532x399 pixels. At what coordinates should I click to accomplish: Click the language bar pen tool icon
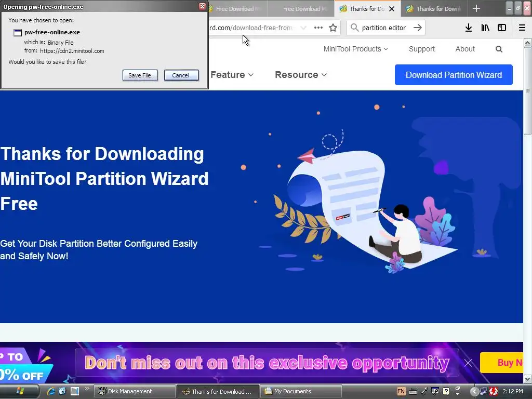tap(424, 391)
